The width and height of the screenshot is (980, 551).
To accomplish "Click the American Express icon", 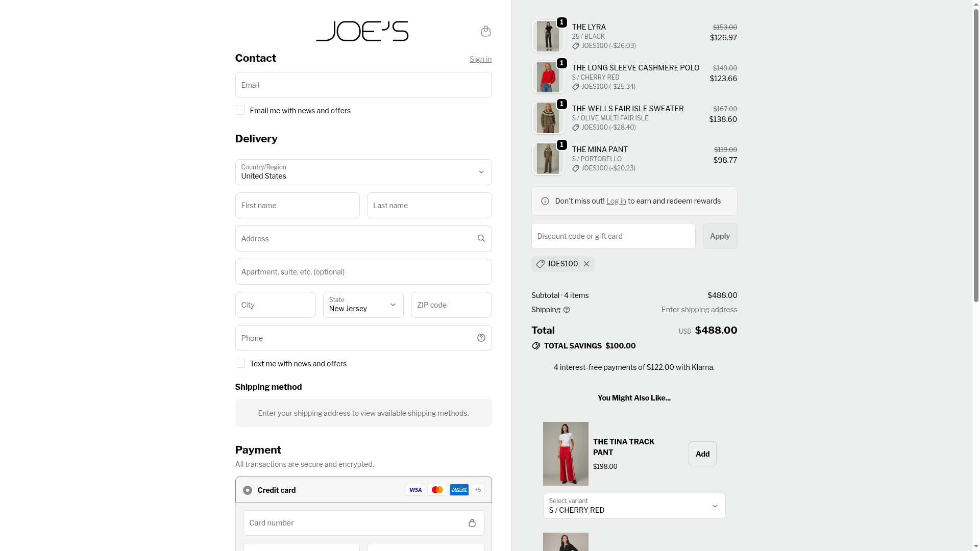I will (x=459, y=490).
